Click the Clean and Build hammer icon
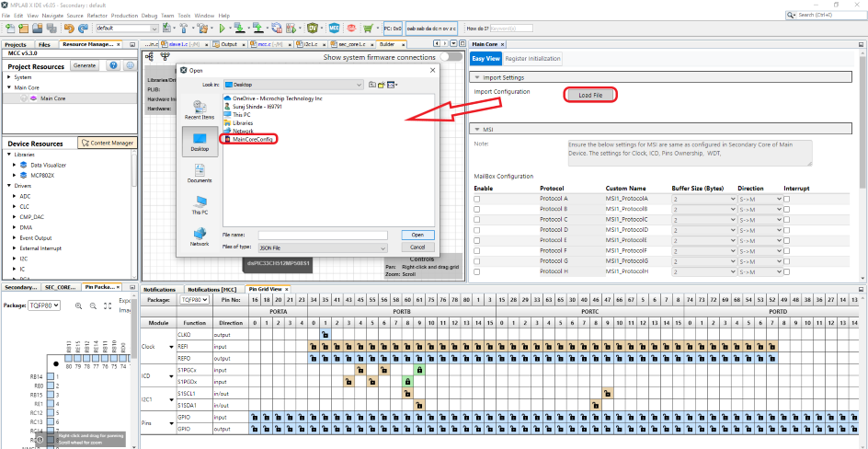 202,28
